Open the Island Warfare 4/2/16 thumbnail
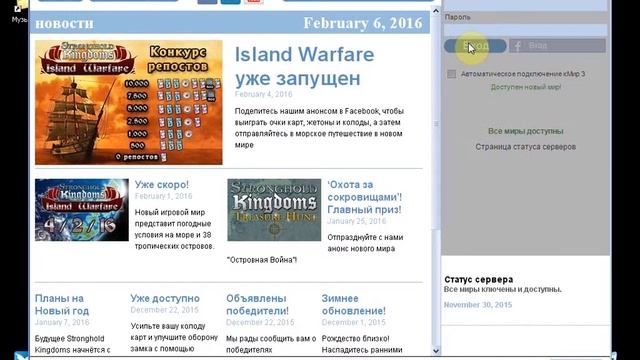The image size is (640, 360). [82, 210]
